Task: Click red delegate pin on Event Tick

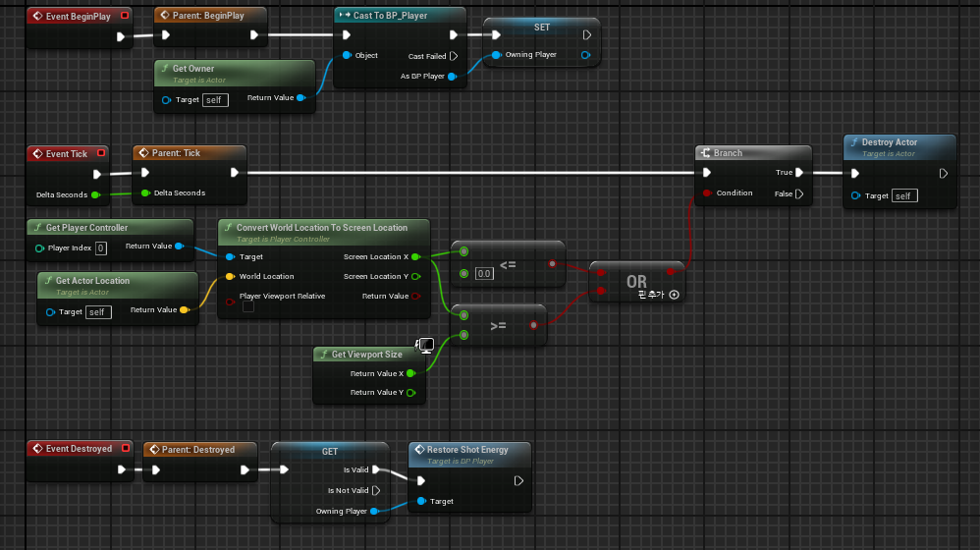Action: click(x=100, y=153)
